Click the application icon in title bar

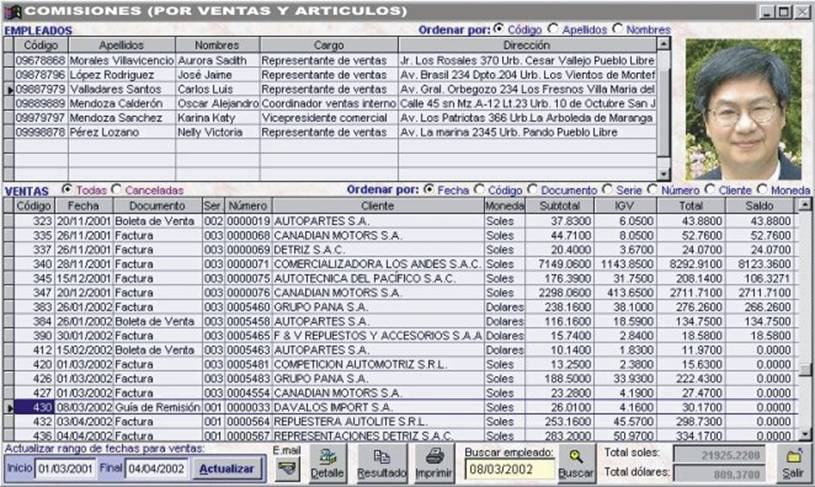[13, 11]
